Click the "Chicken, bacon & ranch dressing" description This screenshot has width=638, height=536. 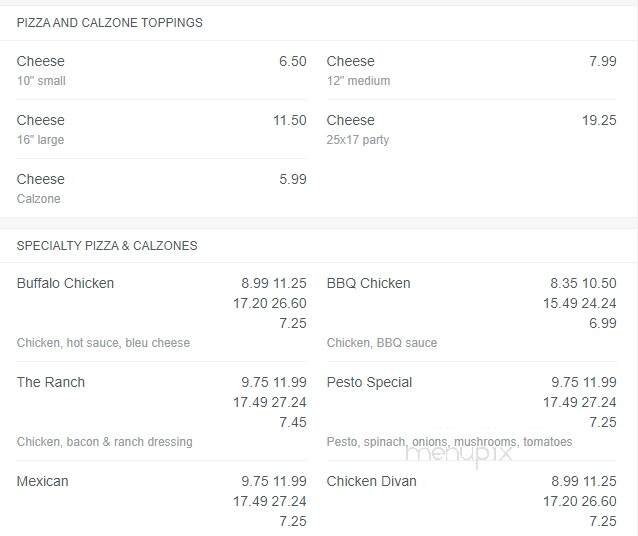(x=105, y=442)
